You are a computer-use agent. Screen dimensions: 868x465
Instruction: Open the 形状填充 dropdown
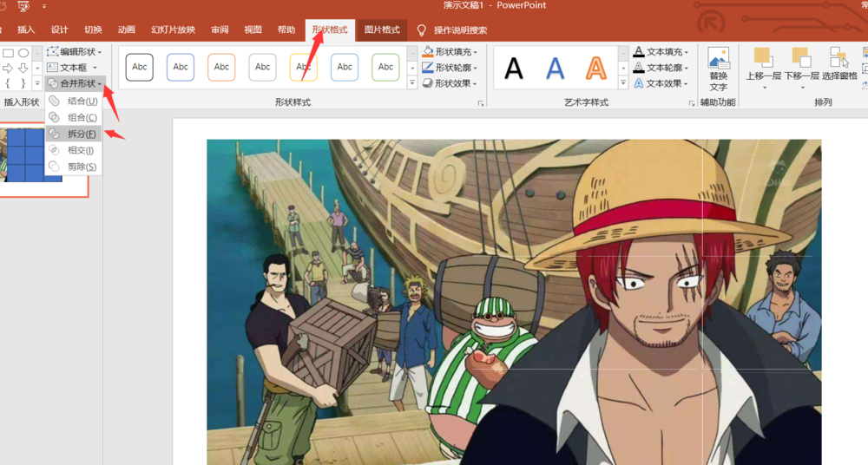tap(450, 52)
